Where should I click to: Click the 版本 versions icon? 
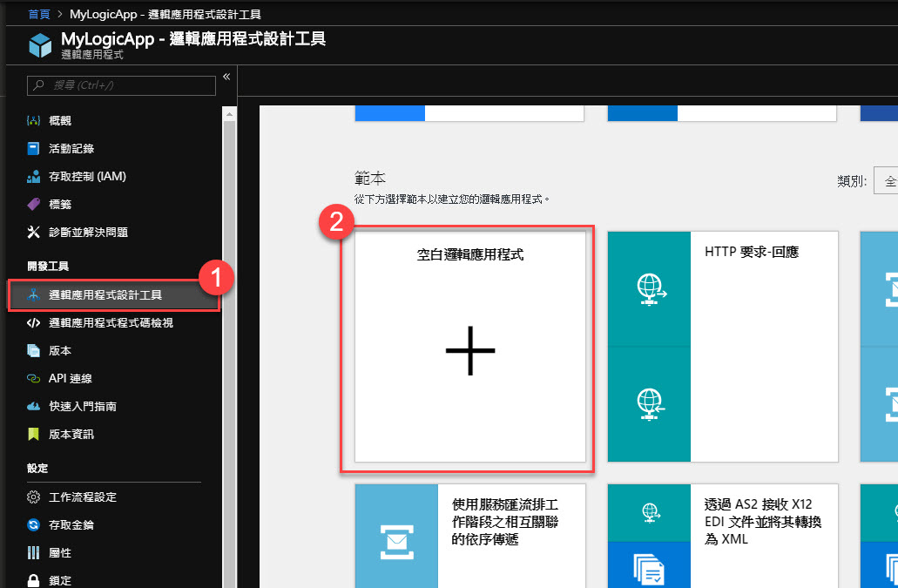33,351
